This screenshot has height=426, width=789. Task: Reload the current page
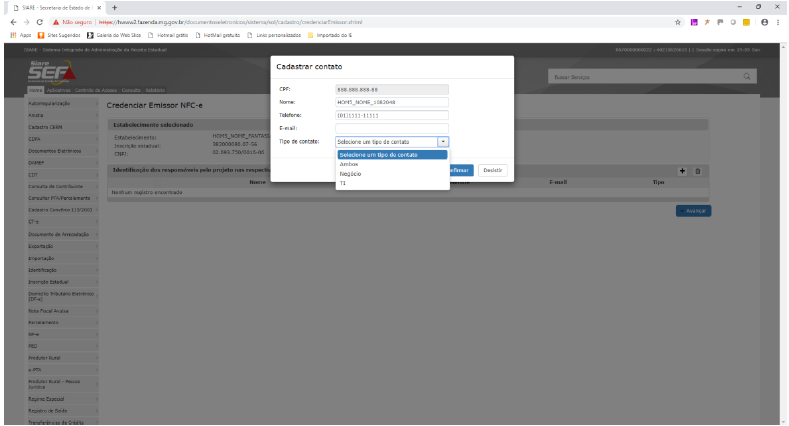tap(38, 21)
